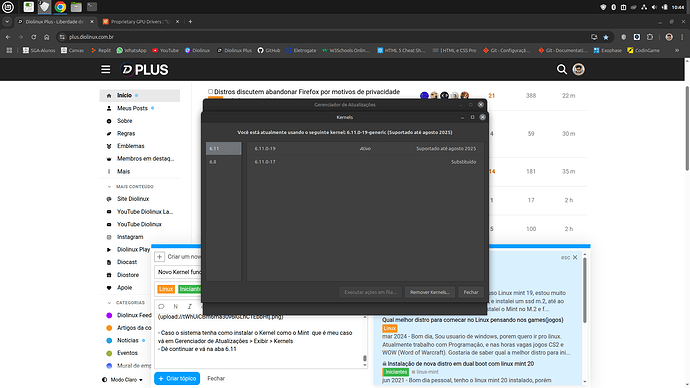The image size is (690, 388).
Task: Click the Remover Kernels button
Action: 429,292
